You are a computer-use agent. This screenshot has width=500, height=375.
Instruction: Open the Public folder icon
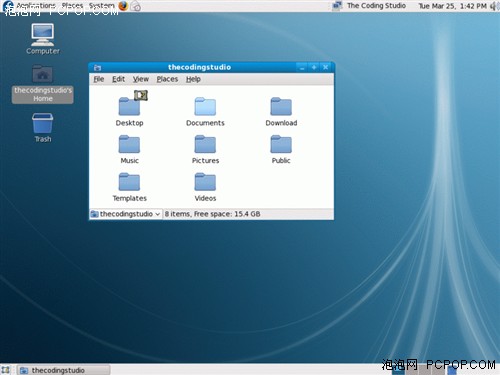pos(281,144)
